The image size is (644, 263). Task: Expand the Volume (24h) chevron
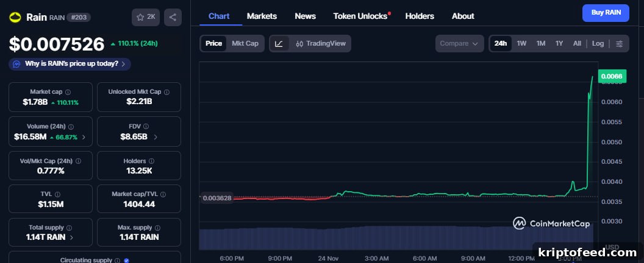84,137
